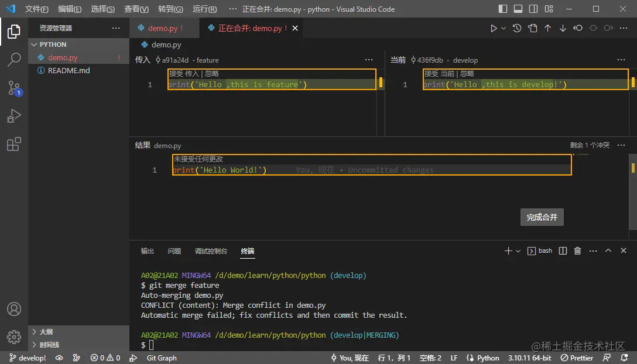Toggle the primary side bar layout button
The width and height of the screenshot is (637, 364).
(502, 9)
